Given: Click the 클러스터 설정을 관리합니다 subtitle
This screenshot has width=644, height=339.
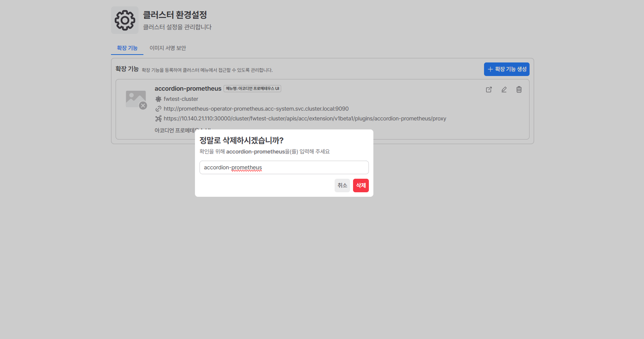Looking at the screenshot, I should pos(177,27).
